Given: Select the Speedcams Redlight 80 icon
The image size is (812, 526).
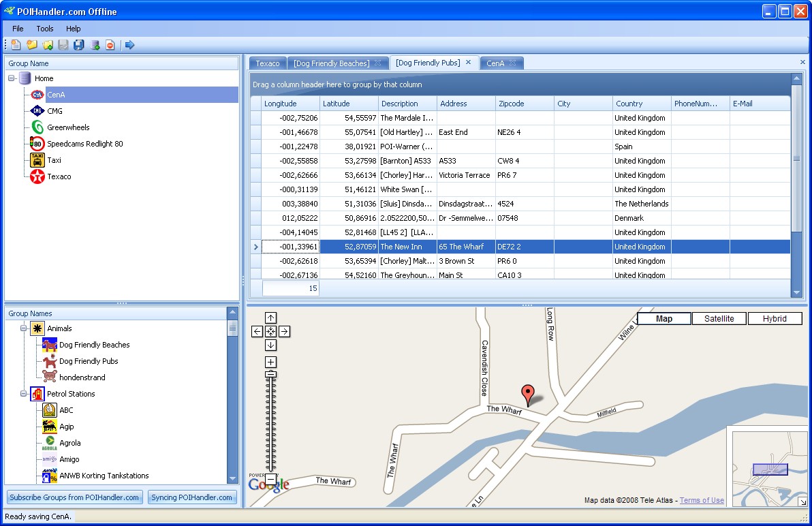Looking at the screenshot, I should (x=37, y=144).
